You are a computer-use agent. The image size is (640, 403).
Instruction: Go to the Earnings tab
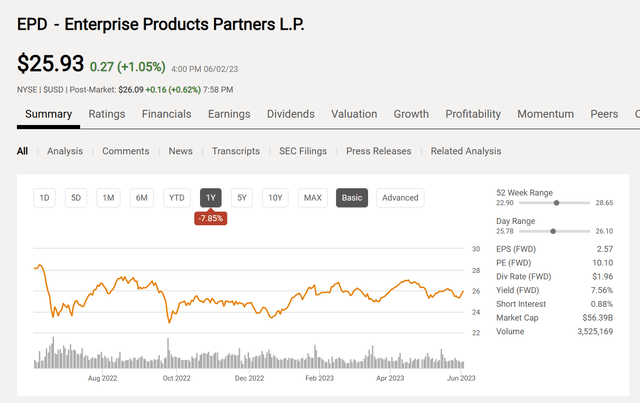pyautogui.click(x=229, y=114)
